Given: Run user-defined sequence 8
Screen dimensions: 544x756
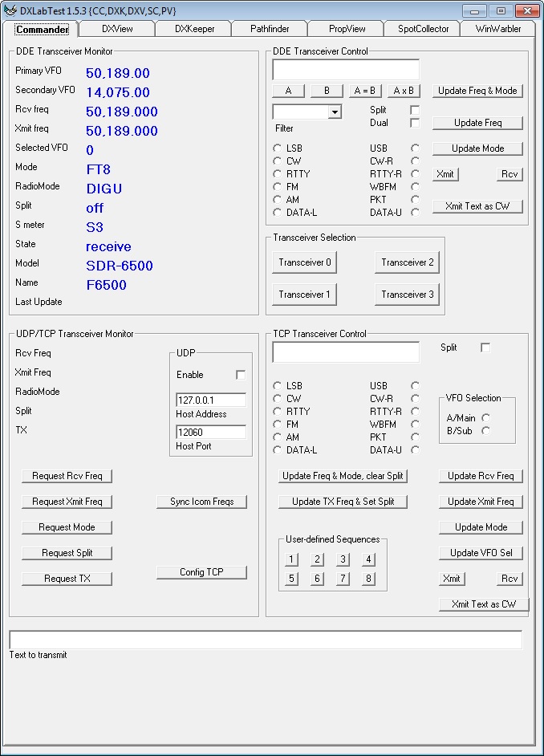Looking at the screenshot, I should tap(368, 579).
